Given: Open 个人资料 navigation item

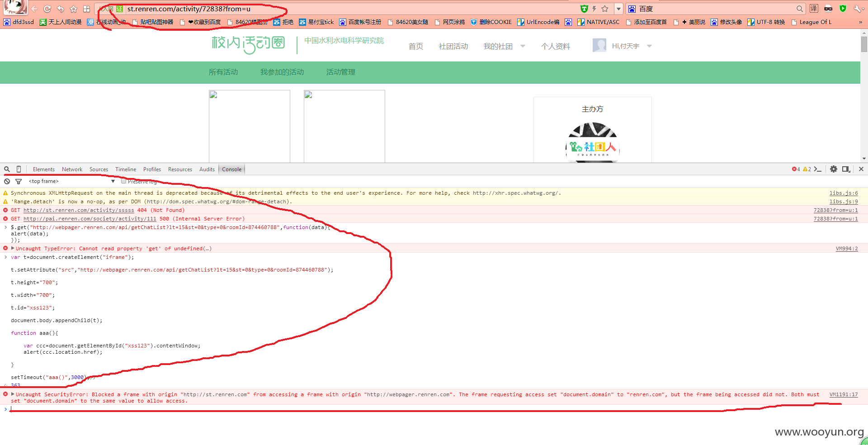Looking at the screenshot, I should pyautogui.click(x=555, y=46).
